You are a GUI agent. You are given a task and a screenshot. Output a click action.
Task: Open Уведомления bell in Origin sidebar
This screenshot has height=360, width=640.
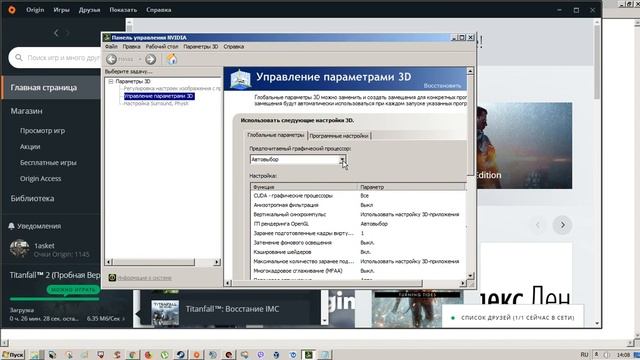tap(11, 226)
